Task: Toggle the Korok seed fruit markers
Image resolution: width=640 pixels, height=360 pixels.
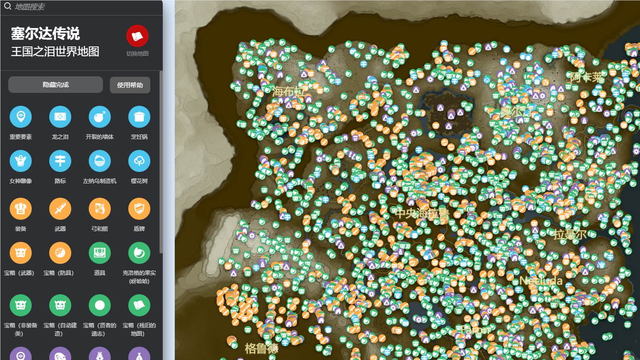Action: (x=139, y=253)
